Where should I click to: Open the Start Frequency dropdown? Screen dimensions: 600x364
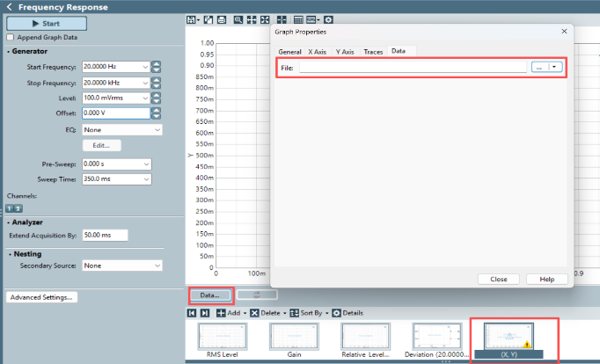click(145, 67)
